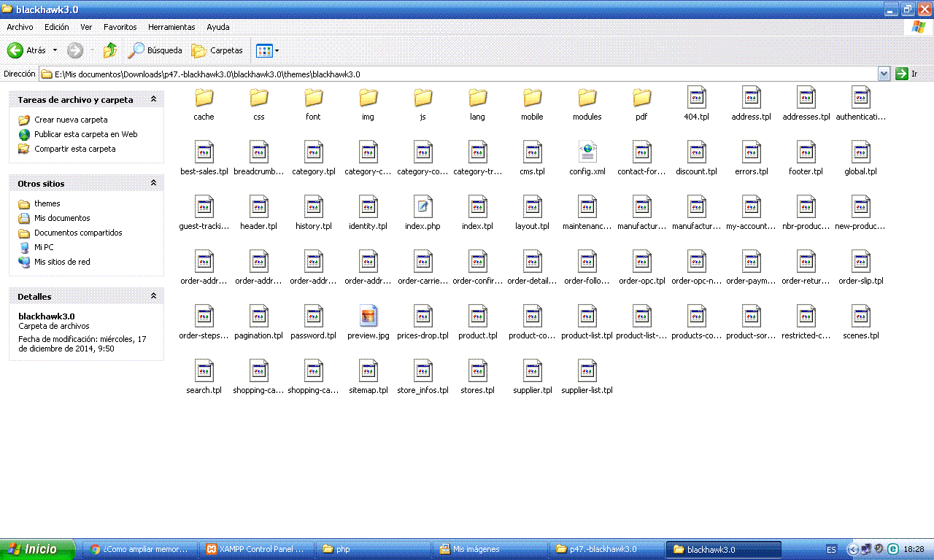Viewport: 934px width, 560px height.
Task: Switch to p47.-blackhawk3.0 taskbar button
Action: click(606, 549)
